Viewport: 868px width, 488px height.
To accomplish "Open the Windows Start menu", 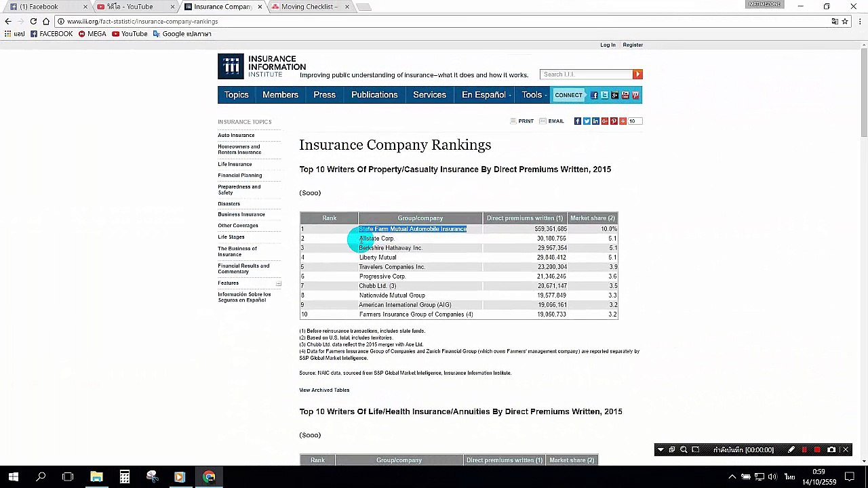I will [14, 477].
